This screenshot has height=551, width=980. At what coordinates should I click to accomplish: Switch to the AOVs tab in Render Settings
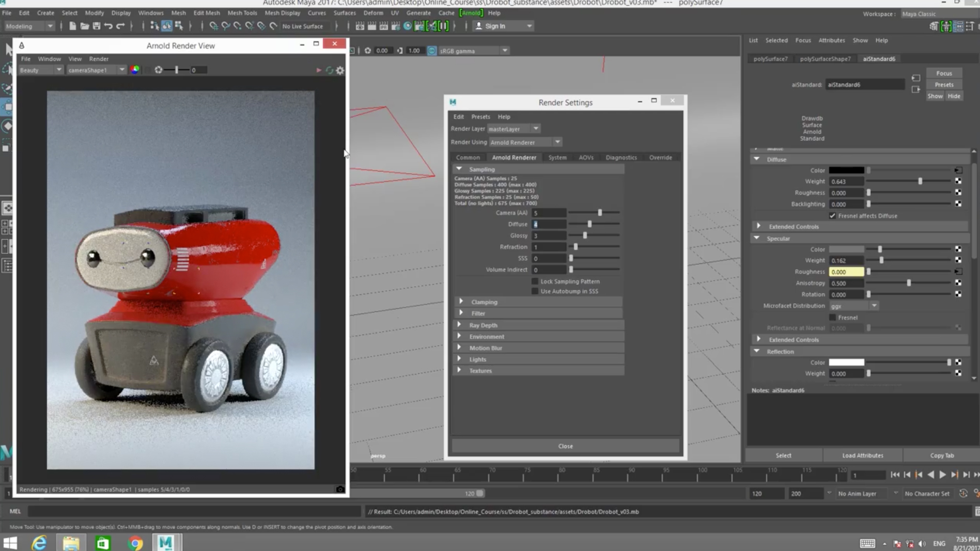586,158
